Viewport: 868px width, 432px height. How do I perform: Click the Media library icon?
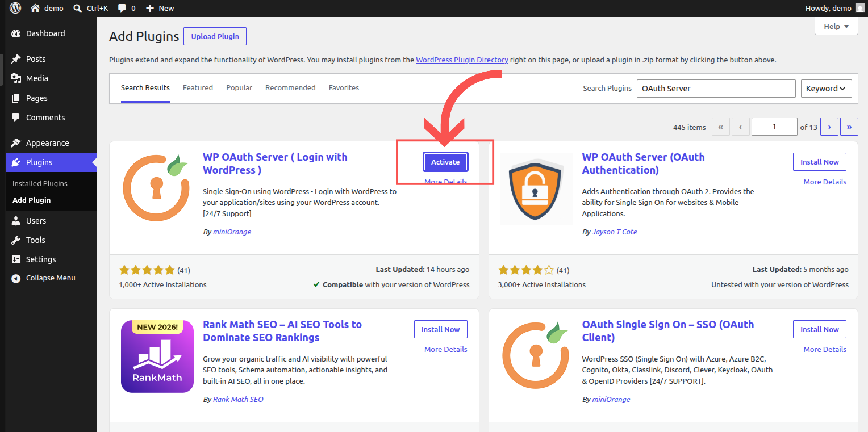tap(16, 78)
